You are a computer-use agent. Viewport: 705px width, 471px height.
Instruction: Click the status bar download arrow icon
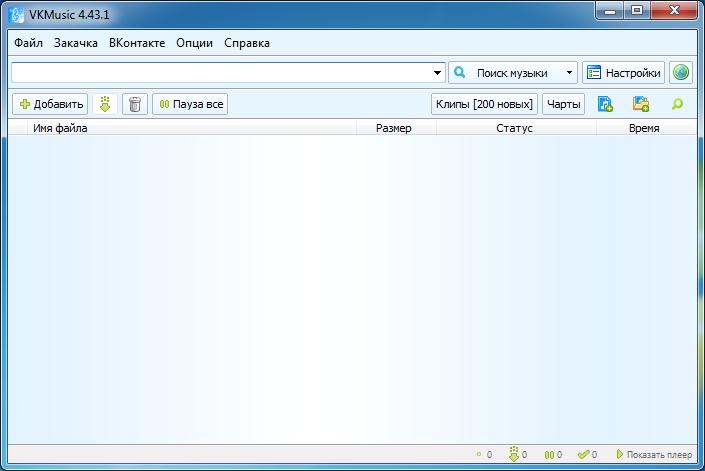click(x=513, y=454)
